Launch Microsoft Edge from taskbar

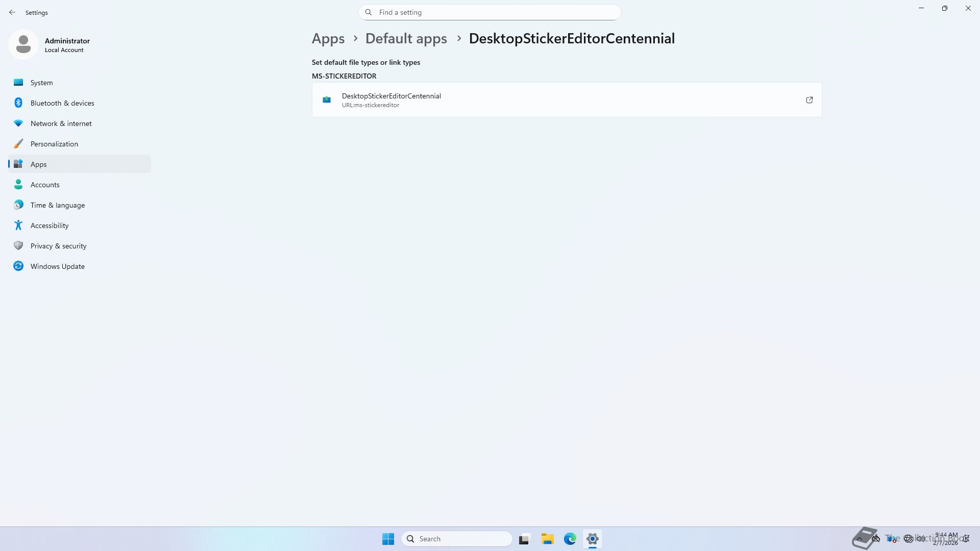(570, 539)
